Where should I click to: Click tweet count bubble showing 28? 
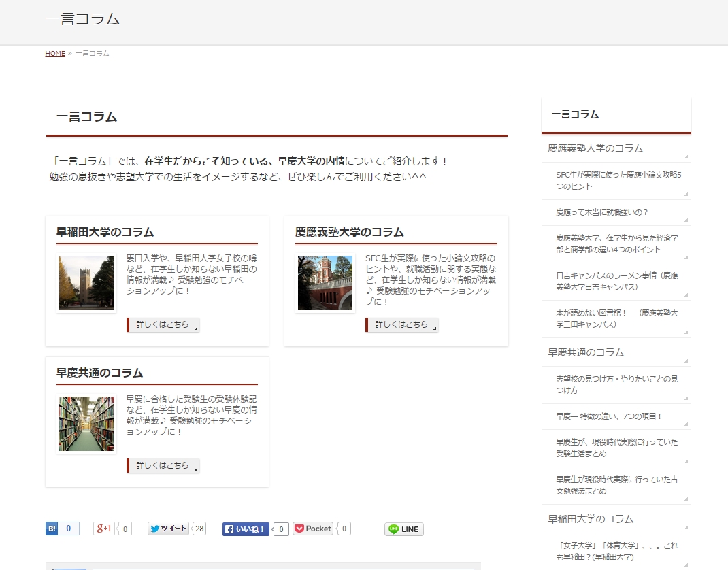click(199, 529)
